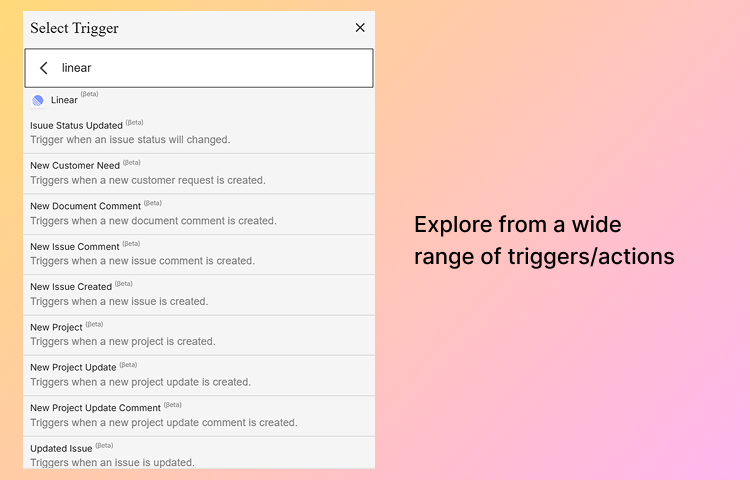
Task: Click 'Triggers when a new issue comment is created.'
Action: [x=143, y=261]
